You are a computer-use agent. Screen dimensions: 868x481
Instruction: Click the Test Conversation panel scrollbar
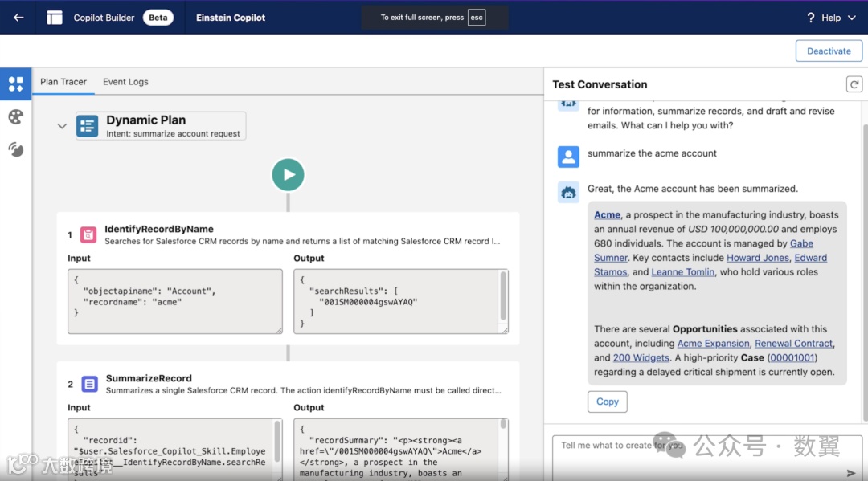865,272
